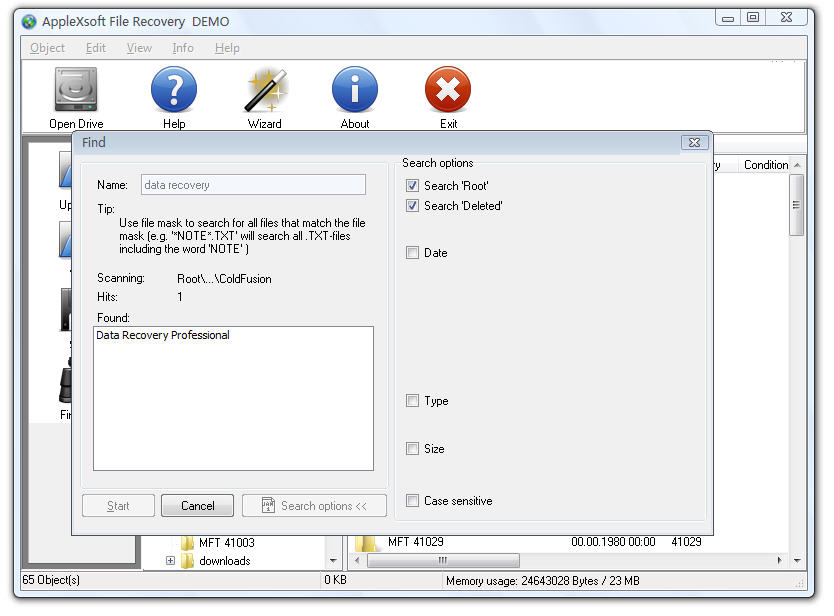834x616 pixels.
Task: Uncheck the Search 'Deleted' option
Action: click(412, 205)
